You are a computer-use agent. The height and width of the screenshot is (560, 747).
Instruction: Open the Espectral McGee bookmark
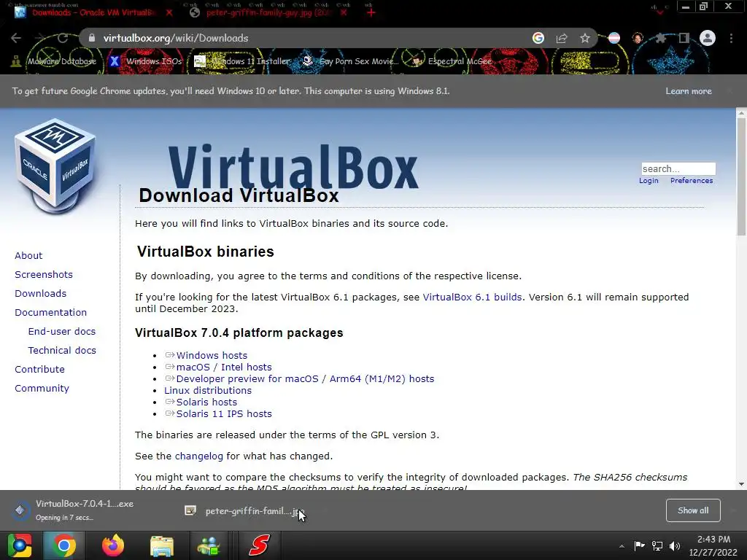point(452,61)
